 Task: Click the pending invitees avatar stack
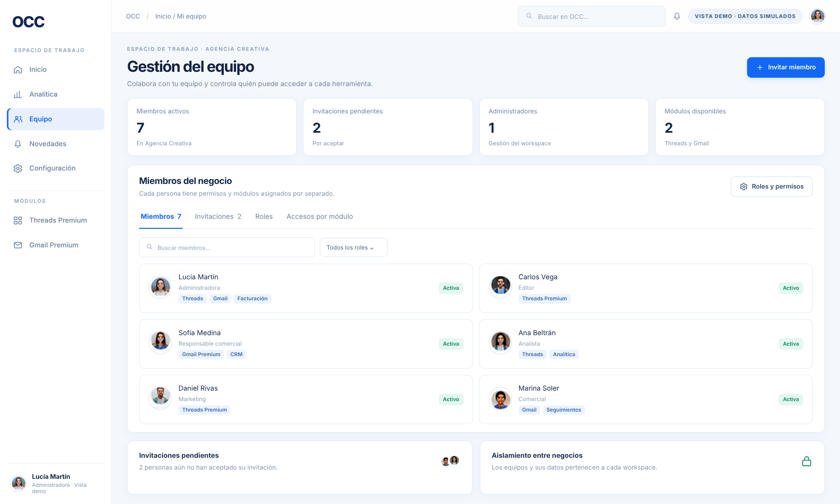click(x=450, y=461)
